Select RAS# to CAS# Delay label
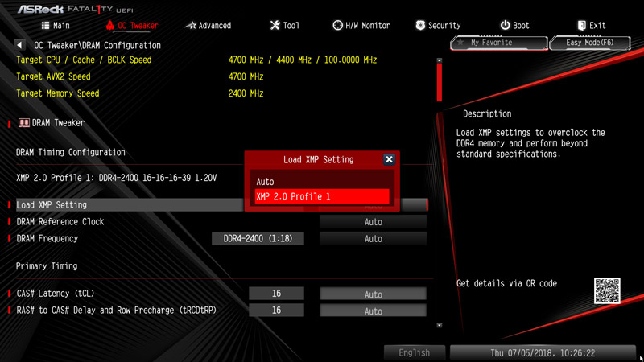Image resolution: width=644 pixels, height=362 pixels. point(116,311)
